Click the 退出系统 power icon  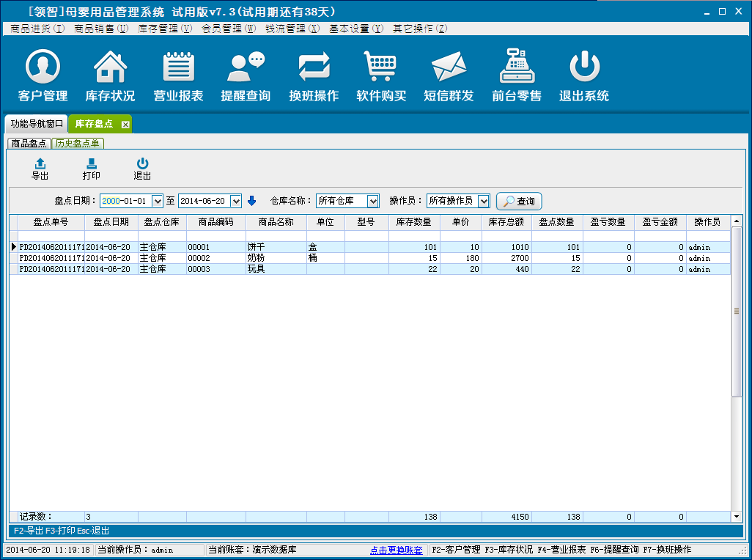[x=584, y=75]
